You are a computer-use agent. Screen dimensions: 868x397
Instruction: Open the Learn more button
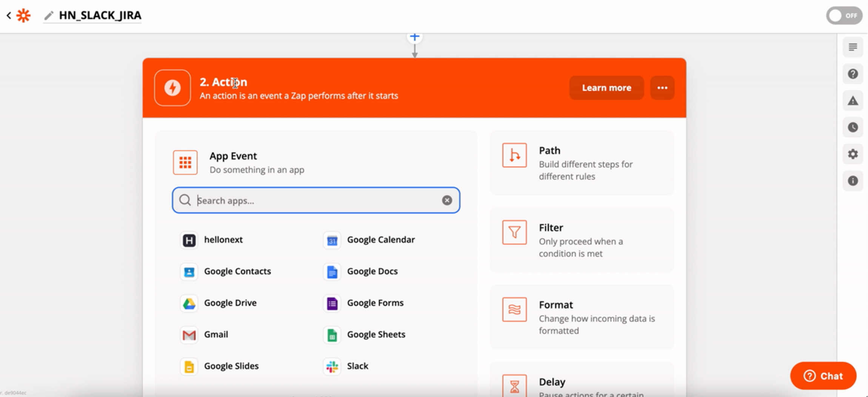point(606,88)
